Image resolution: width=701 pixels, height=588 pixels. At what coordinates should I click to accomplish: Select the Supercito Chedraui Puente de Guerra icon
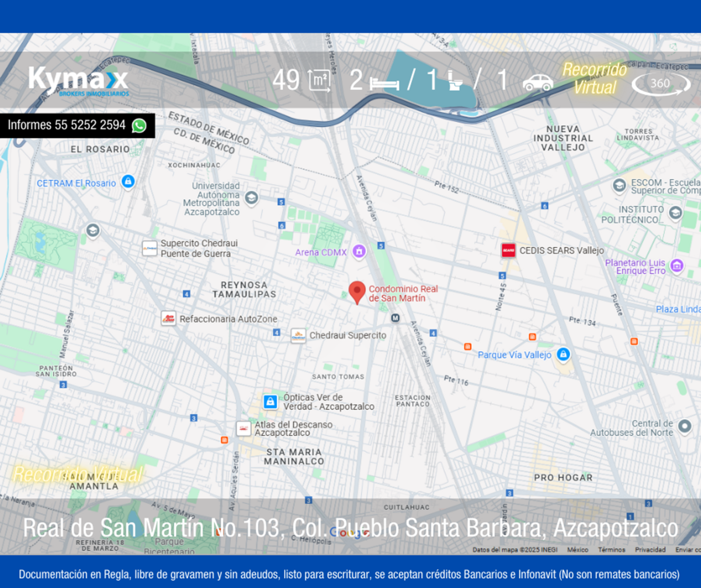pos(150,248)
